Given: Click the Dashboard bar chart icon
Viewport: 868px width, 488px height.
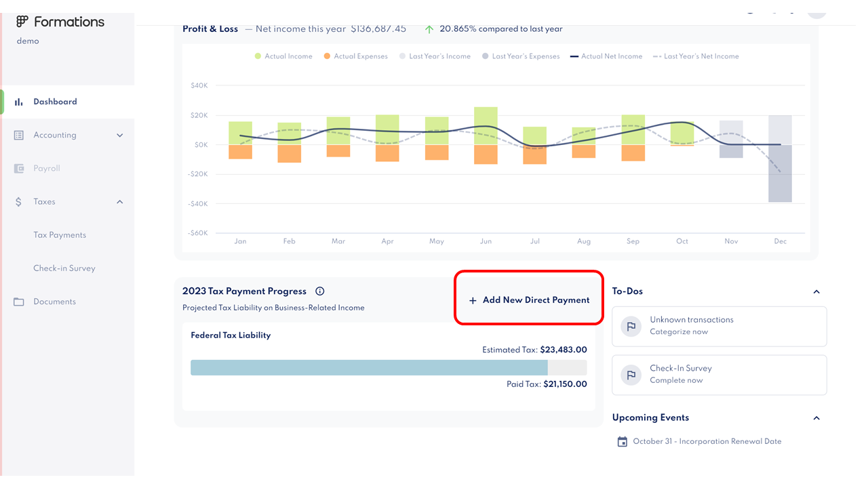Looking at the screenshot, I should pyautogui.click(x=19, y=102).
